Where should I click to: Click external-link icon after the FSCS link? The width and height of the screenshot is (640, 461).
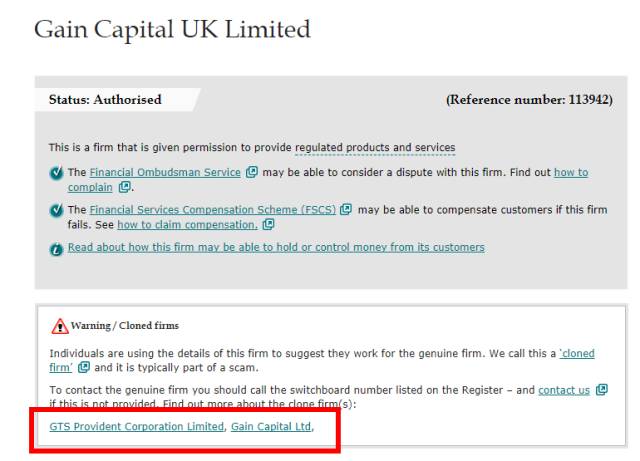345,209
